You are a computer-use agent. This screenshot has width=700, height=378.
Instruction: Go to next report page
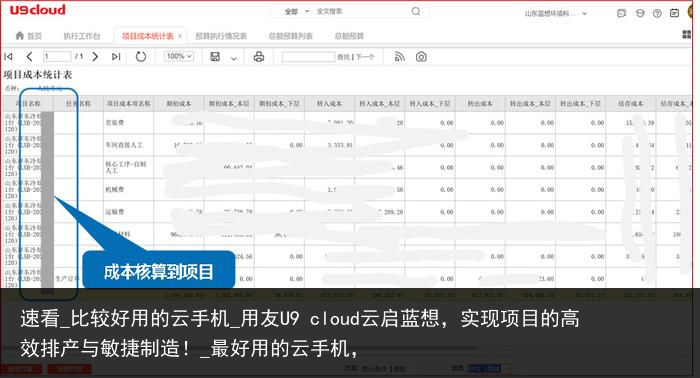click(x=95, y=57)
